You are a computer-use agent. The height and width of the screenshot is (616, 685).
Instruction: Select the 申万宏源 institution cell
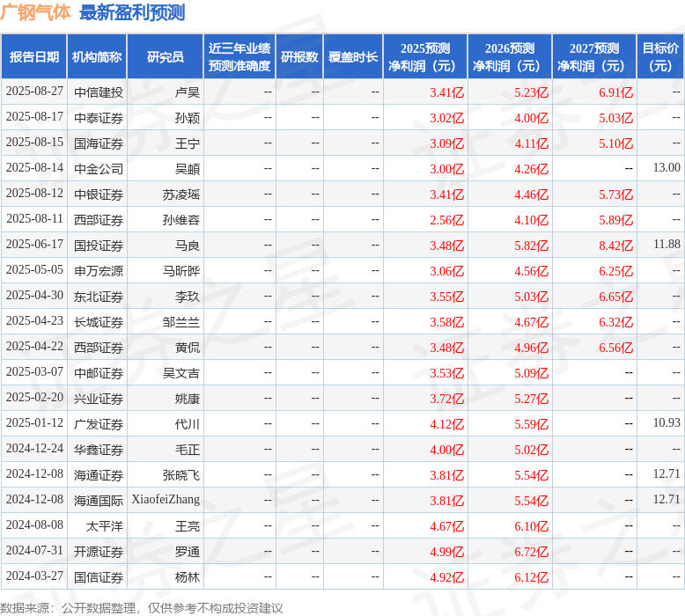pos(99,271)
